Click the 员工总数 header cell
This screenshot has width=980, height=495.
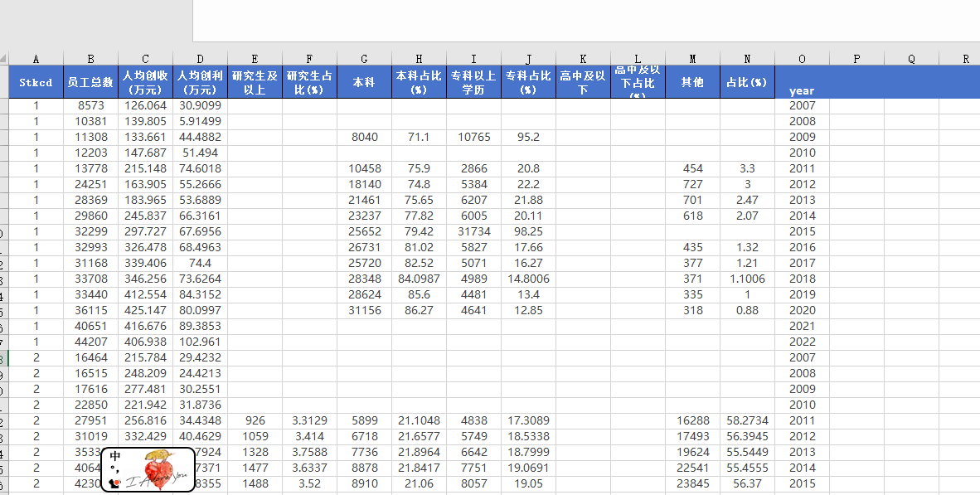pos(90,82)
